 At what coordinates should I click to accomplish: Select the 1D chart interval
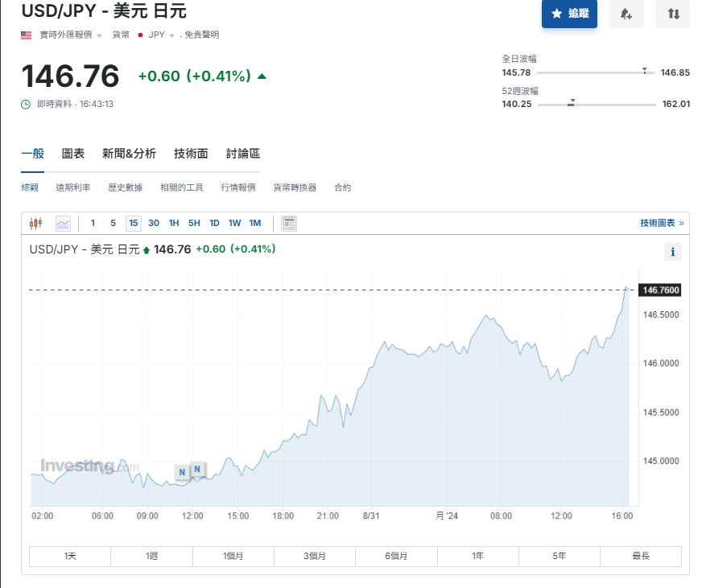click(214, 224)
